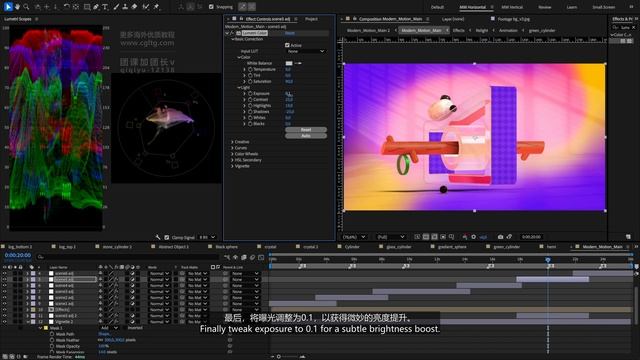Collapse the Basic Correction section
This screenshot has width=640, height=360.
[x=233, y=39]
